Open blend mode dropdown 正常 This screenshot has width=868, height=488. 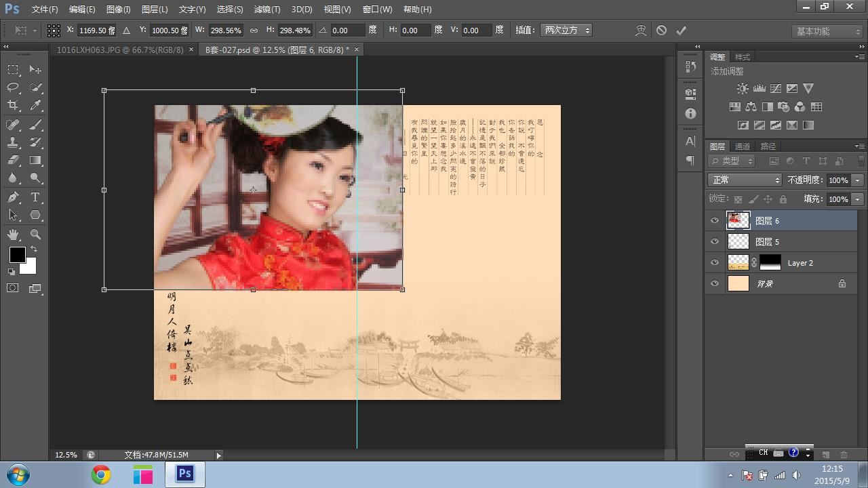tap(745, 180)
